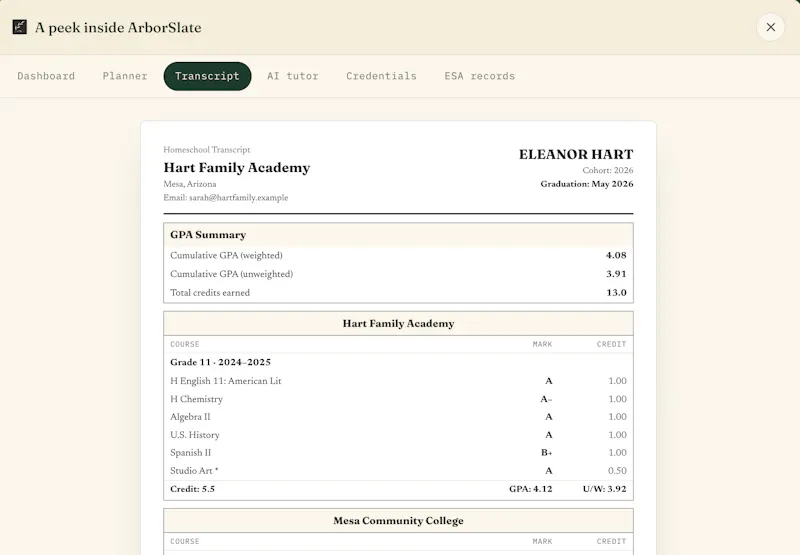The height and width of the screenshot is (555, 800).
Task: Click the 'Spanish II' course row
Action: click(398, 452)
